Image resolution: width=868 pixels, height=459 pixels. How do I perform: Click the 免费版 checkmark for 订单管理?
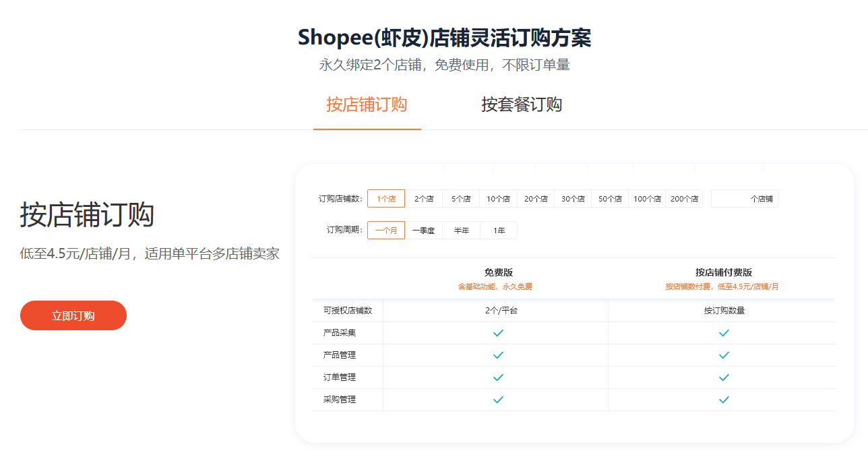(498, 377)
